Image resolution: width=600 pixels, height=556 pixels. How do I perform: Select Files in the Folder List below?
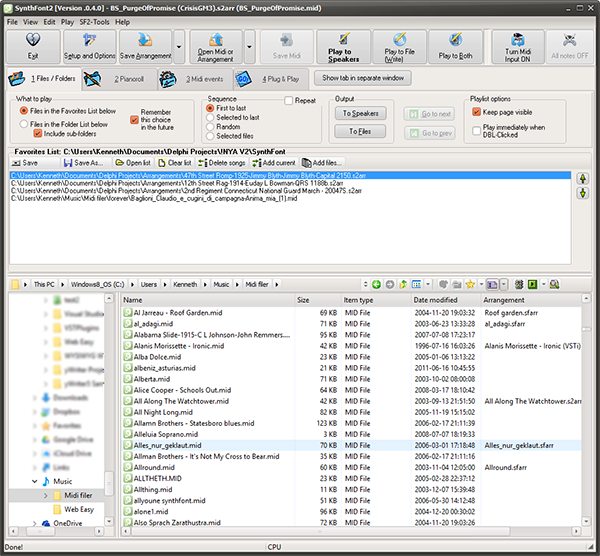(25, 123)
